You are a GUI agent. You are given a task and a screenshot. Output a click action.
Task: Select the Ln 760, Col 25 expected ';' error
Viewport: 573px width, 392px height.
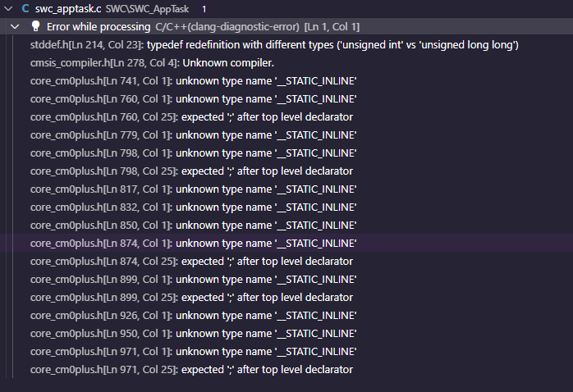pos(191,116)
